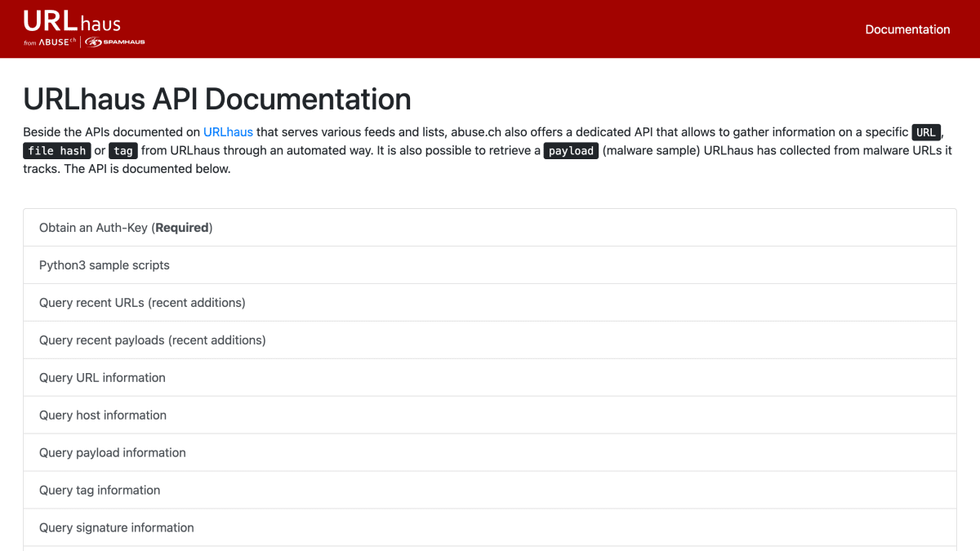Image resolution: width=980 pixels, height=551 pixels.
Task: Click the 'URL' code badge
Action: 926,132
